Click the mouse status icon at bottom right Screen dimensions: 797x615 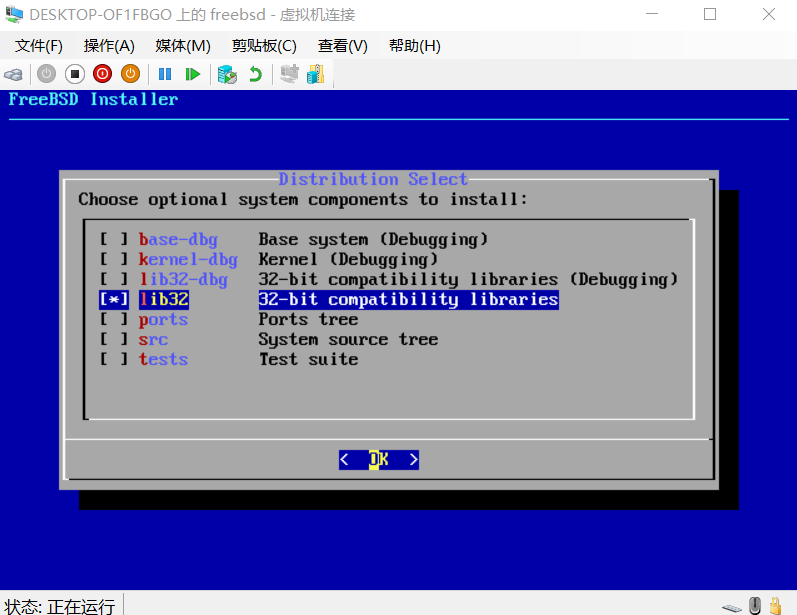pyautogui.click(x=755, y=605)
